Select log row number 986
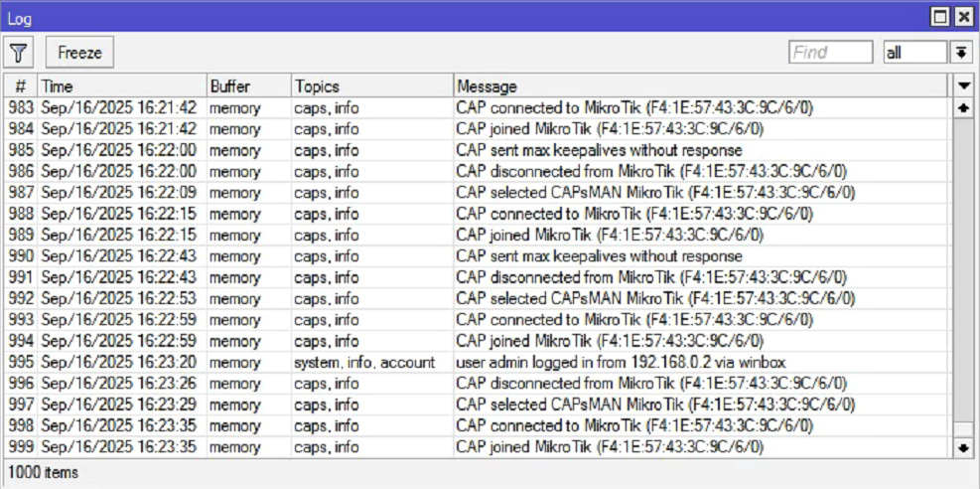The width and height of the screenshot is (980, 489). coord(477,171)
